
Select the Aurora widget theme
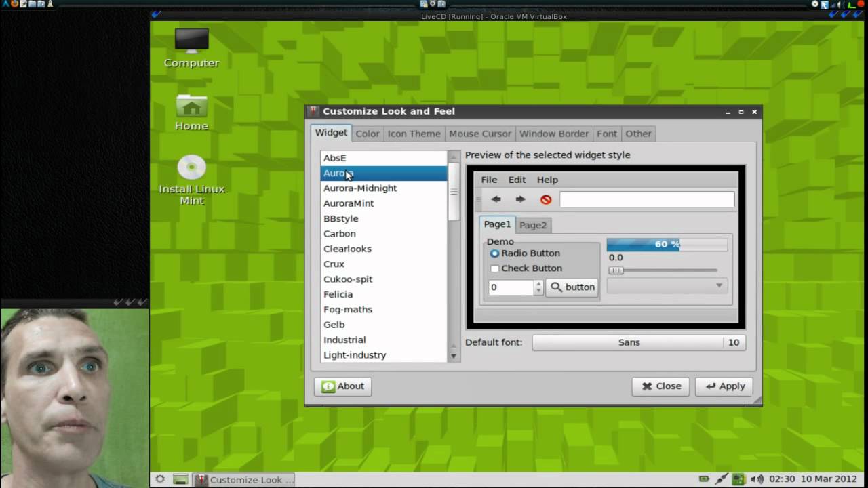(384, 173)
